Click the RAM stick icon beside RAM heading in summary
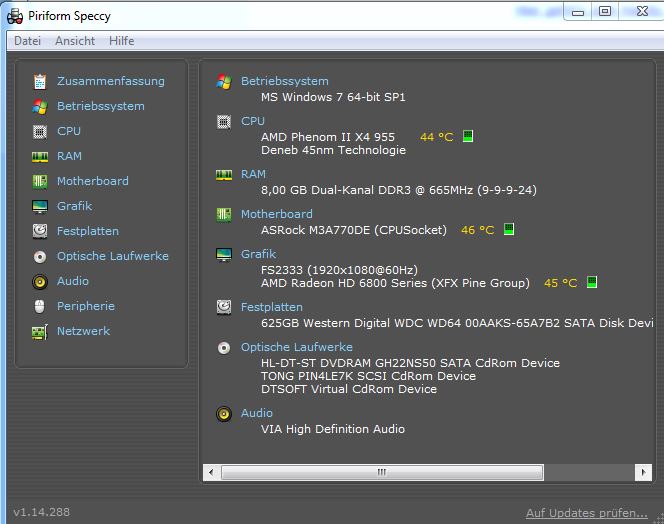Screen dimensions: 664x524 pyautogui.click(x=224, y=175)
